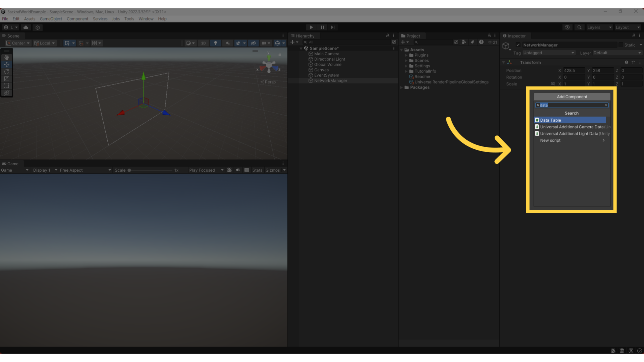Click the Play button
This screenshot has height=362, width=644.
[x=311, y=27]
